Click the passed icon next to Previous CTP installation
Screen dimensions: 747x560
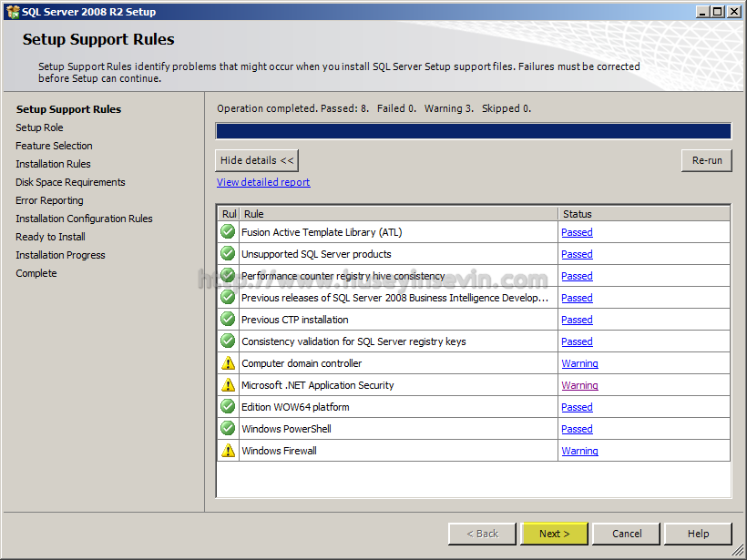tap(228, 320)
